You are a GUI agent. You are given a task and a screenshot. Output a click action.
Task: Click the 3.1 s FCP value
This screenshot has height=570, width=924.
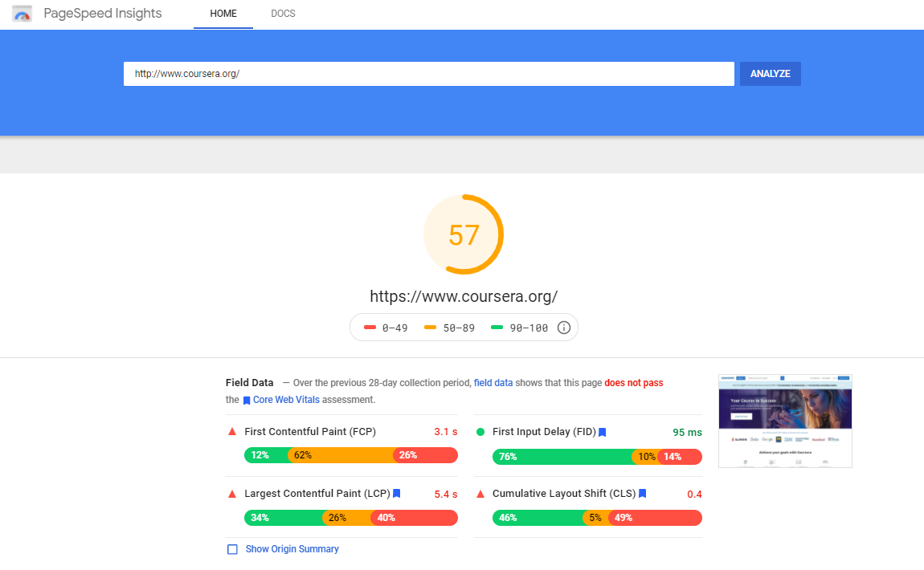point(446,432)
